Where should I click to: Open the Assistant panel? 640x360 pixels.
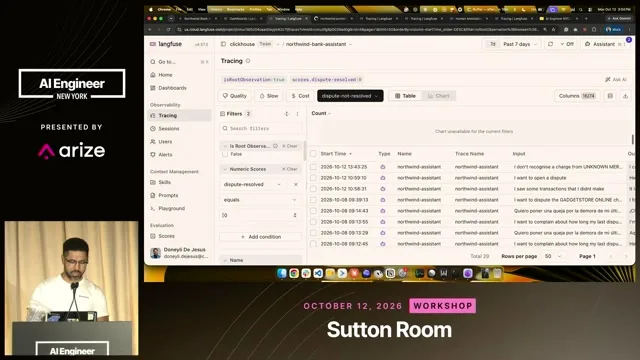click(604, 44)
